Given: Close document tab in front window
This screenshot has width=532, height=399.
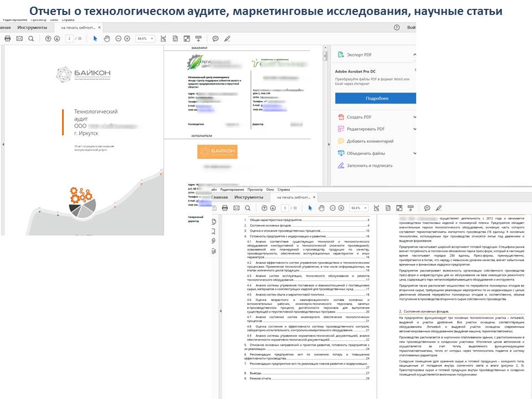Looking at the screenshot, I should [314, 197].
